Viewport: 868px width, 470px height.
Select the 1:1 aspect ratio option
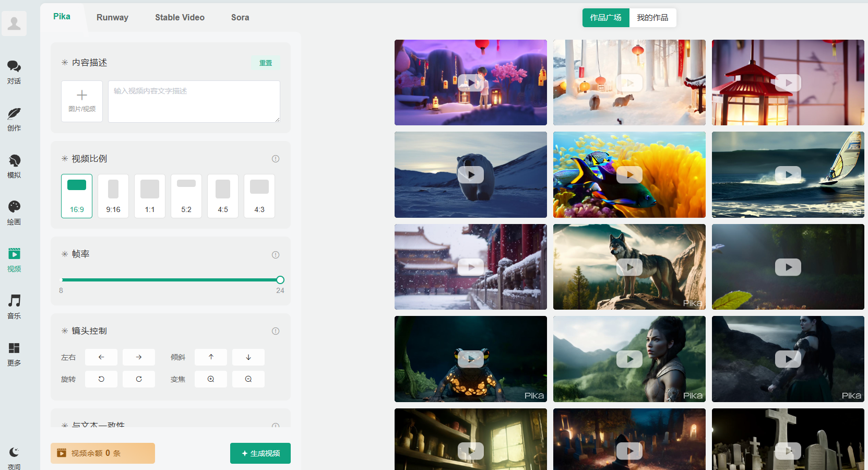[x=150, y=196]
